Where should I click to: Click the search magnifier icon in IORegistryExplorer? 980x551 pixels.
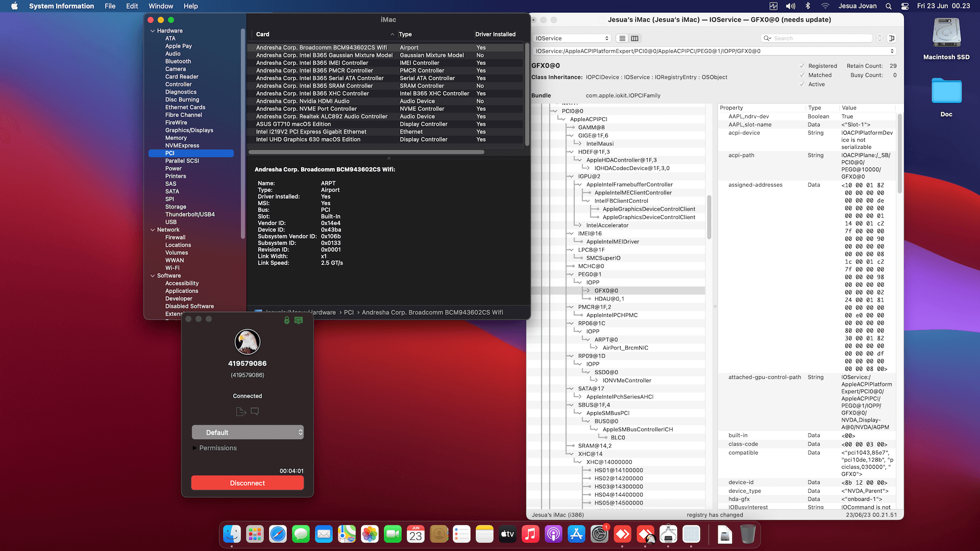click(767, 38)
